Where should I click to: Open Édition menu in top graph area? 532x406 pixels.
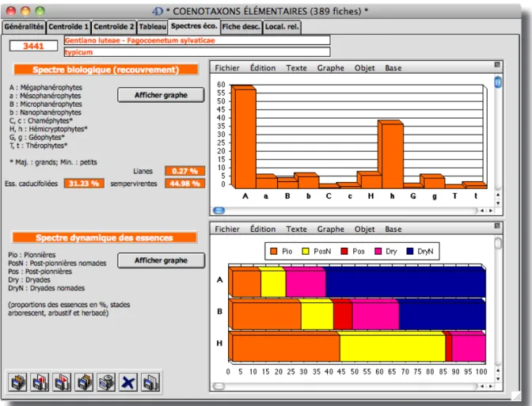coord(263,68)
